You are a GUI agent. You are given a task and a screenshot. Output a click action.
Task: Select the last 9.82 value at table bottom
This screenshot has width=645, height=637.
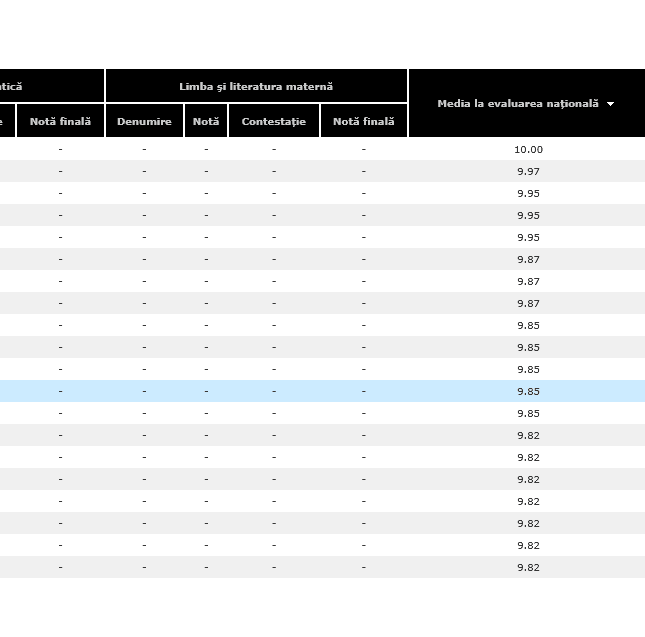pos(528,568)
